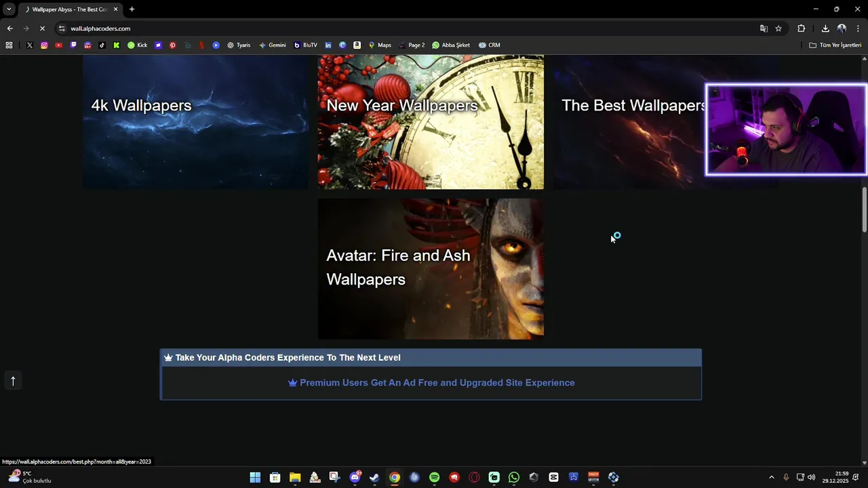Open the Abba Şirket WhatsApp bookmark

[x=451, y=45]
